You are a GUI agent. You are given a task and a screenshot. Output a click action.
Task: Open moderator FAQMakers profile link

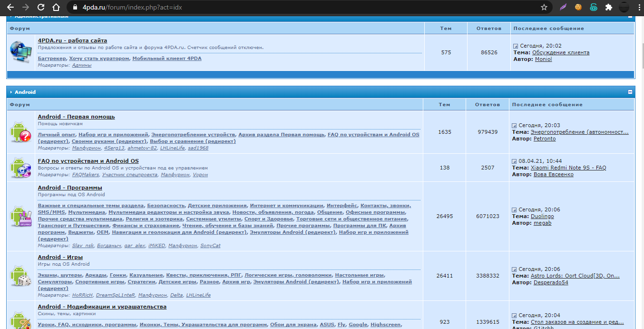tap(85, 175)
